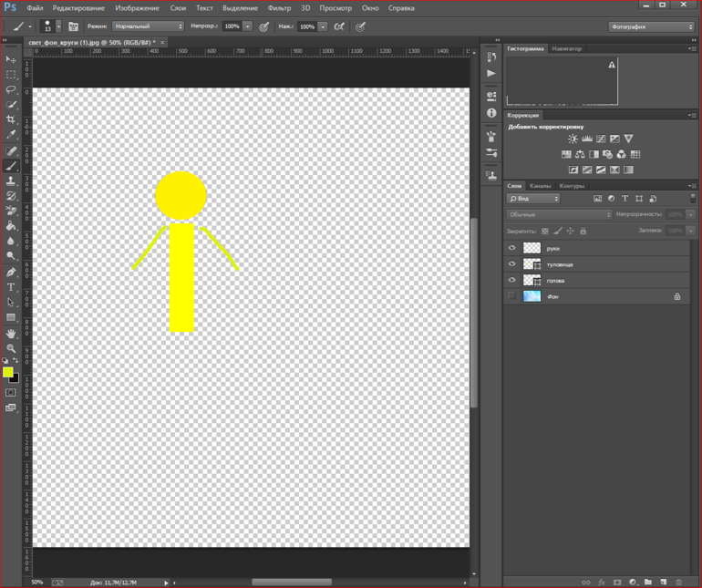The image size is (702, 588).
Task: Pick the Eyedropper tool
Action: click(11, 135)
